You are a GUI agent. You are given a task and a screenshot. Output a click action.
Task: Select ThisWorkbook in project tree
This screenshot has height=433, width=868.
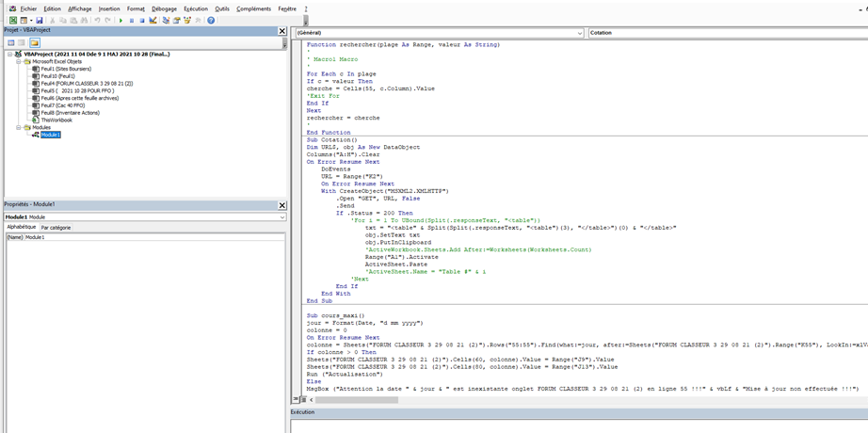(56, 120)
